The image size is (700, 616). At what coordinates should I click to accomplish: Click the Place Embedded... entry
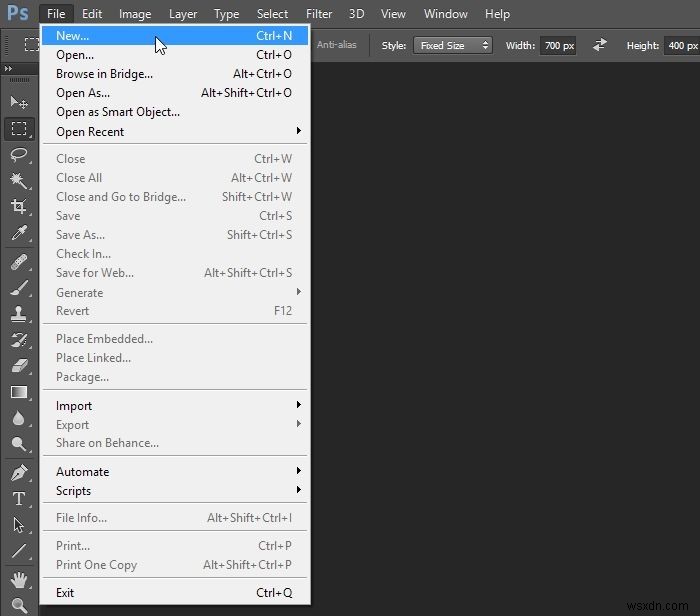point(175,338)
